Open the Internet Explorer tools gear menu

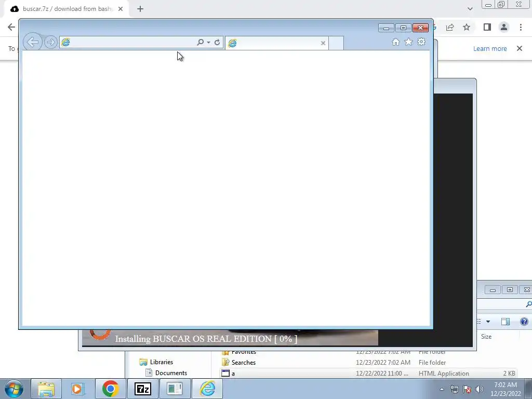click(x=421, y=42)
